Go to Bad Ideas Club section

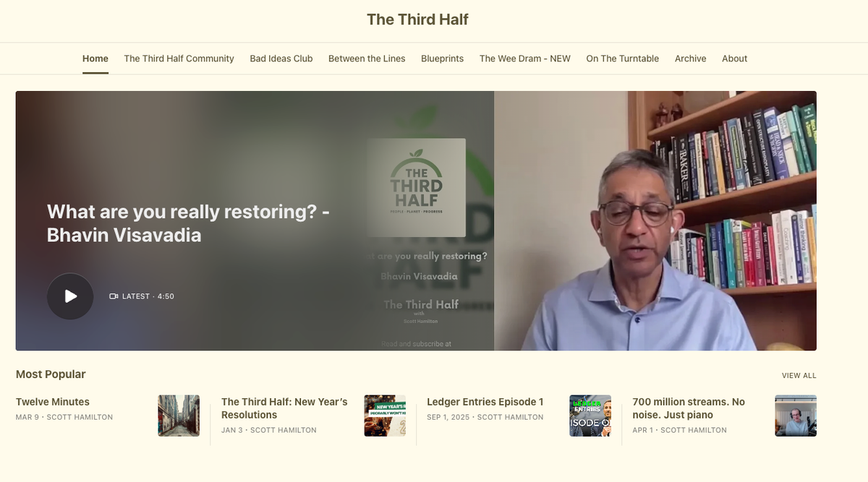pyautogui.click(x=281, y=59)
